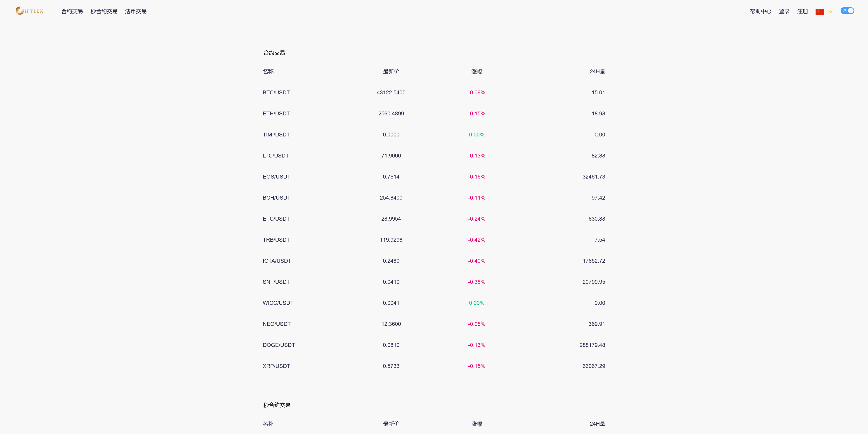
Task: Open the ETH/USDT pair
Action: click(276, 114)
